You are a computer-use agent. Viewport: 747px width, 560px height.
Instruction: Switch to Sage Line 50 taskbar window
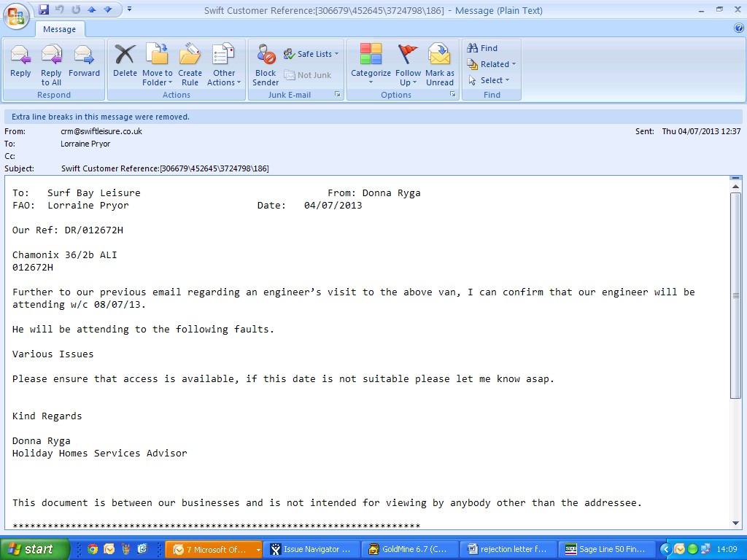coord(606,550)
